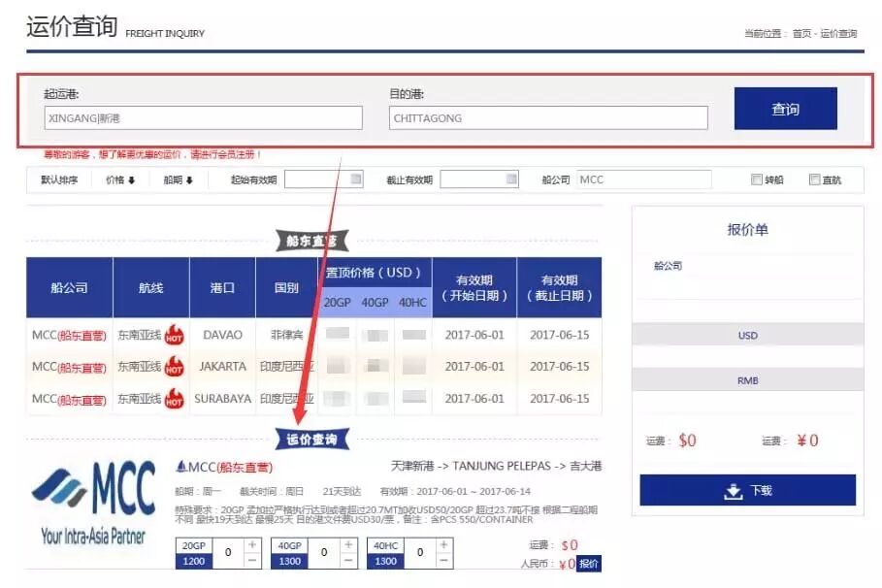Click SURABAYA row end date 2017-06-15
This screenshot has height=588, width=882.
559,399
